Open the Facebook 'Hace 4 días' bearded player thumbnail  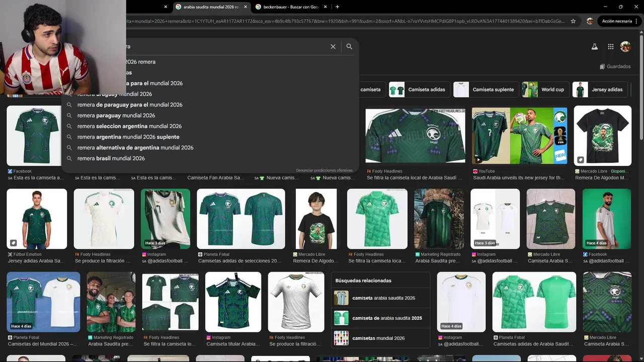[607, 219]
